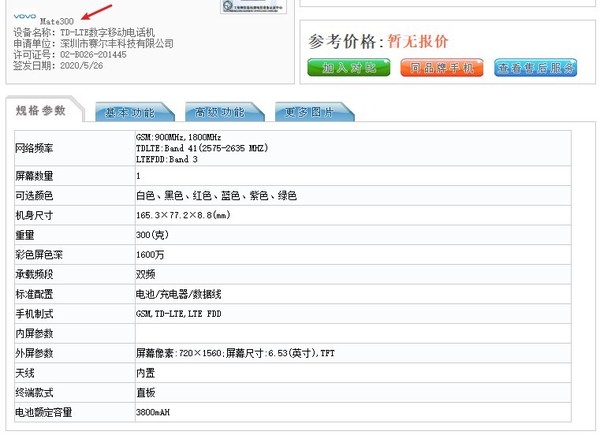Click the 直板 value
600x435 pixels.
click(145, 393)
